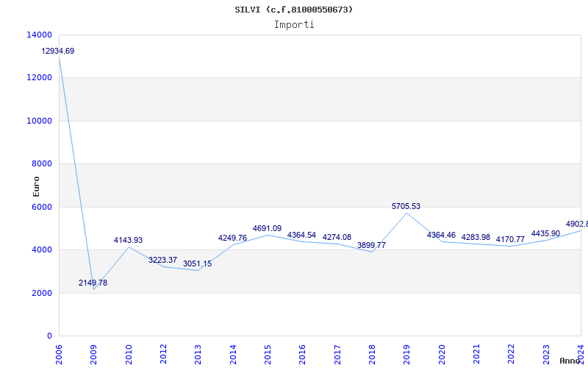Select the 4435.90 value label

click(545, 234)
